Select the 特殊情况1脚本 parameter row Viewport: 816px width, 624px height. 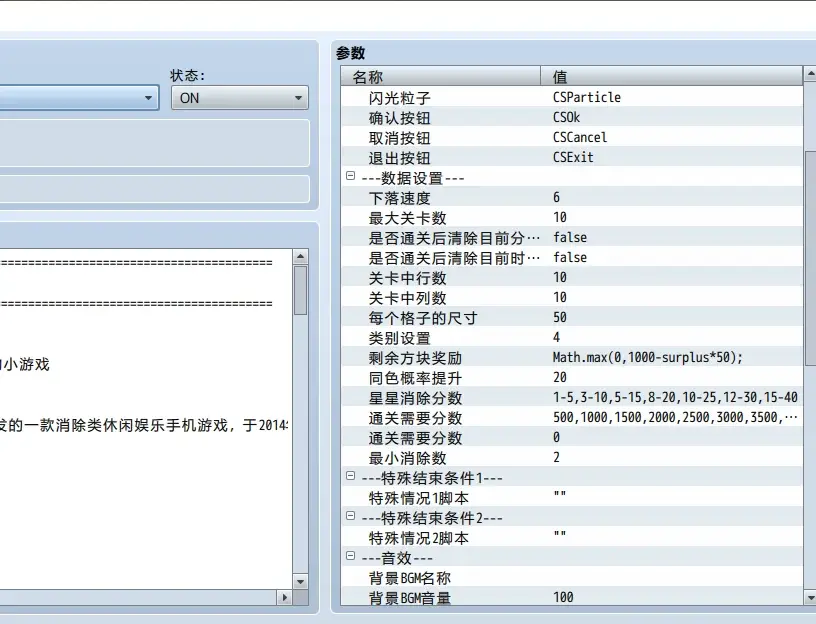click(x=572, y=497)
